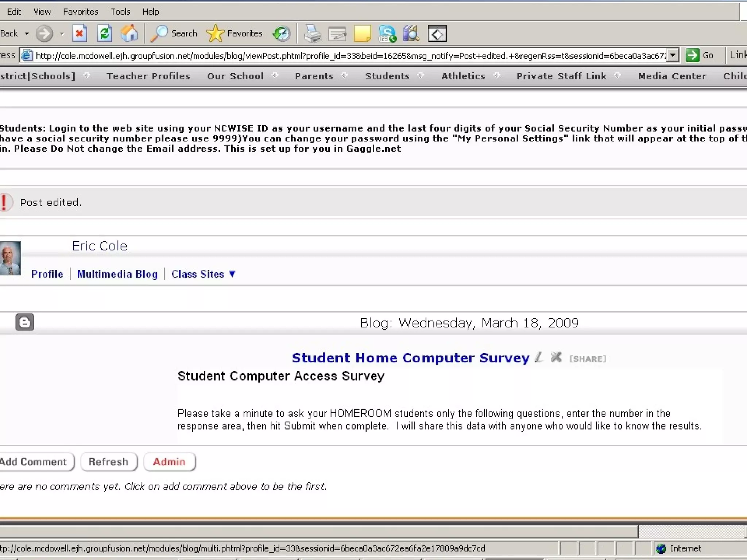Open the Tools menu
747x560 pixels.
click(x=120, y=12)
